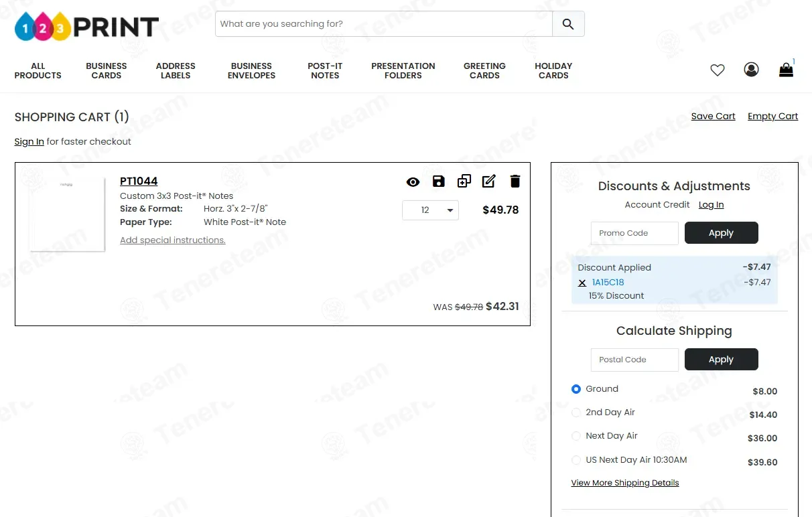The width and height of the screenshot is (812, 517).
Task: Click the Shopping Cart (1) heading
Action: click(72, 117)
